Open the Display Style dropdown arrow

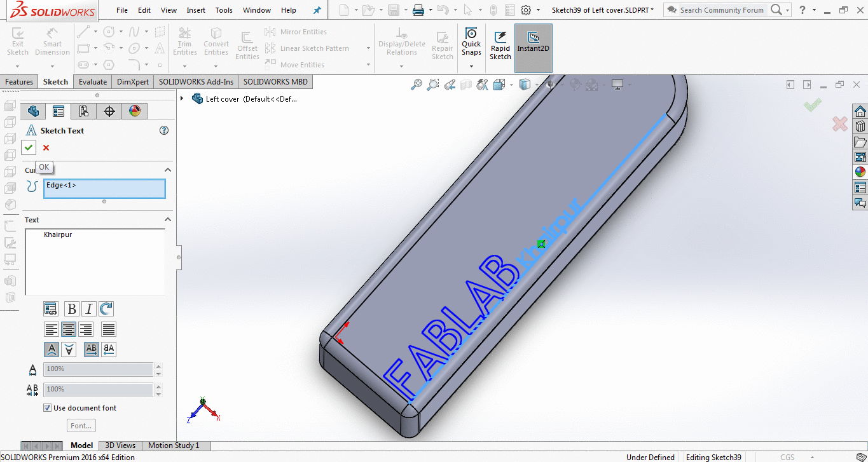535,85
